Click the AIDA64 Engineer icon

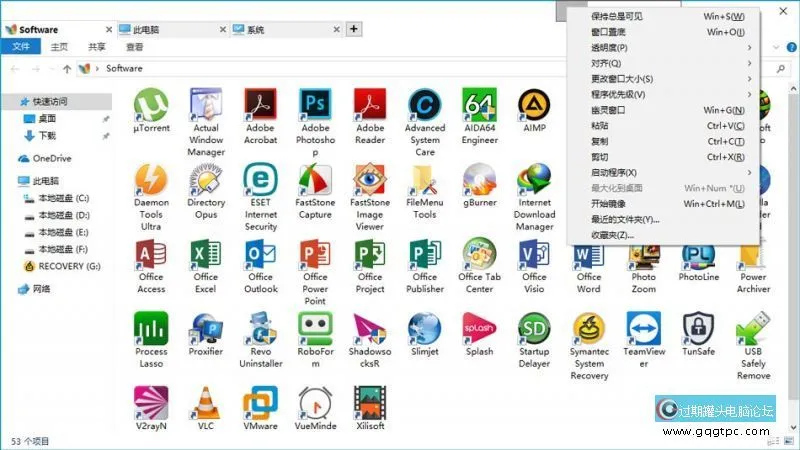[479, 105]
